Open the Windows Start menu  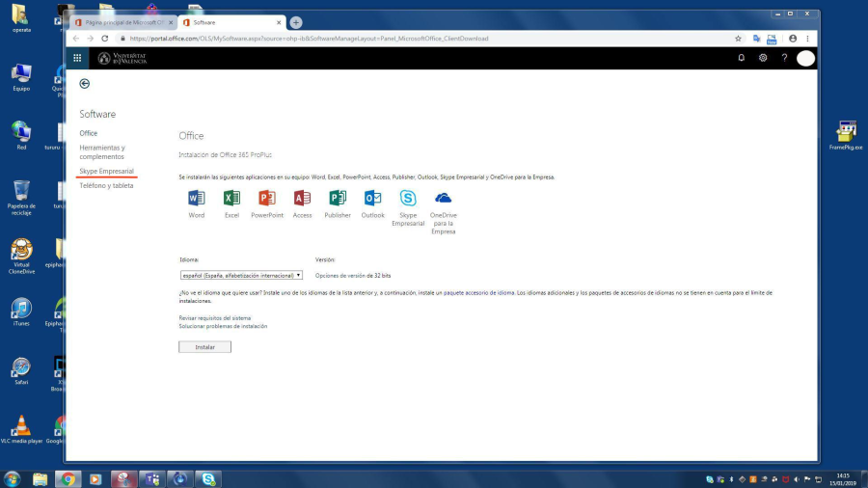coord(12,479)
